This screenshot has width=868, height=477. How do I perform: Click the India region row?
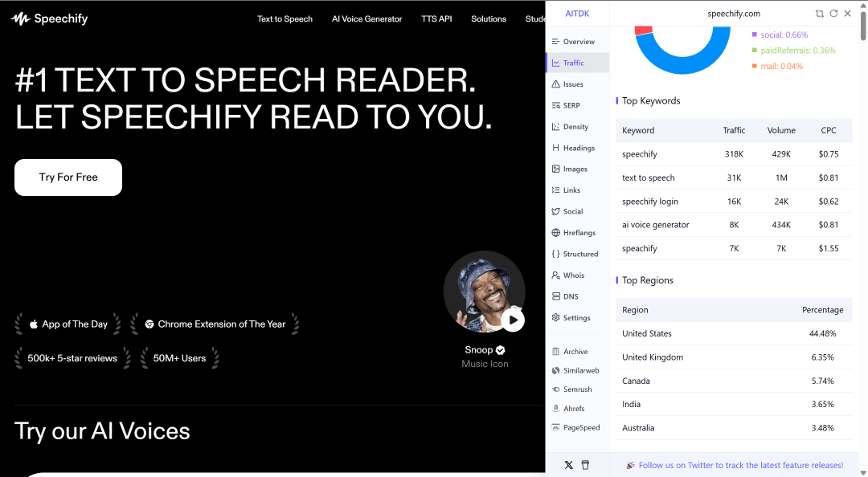pyautogui.click(x=734, y=405)
